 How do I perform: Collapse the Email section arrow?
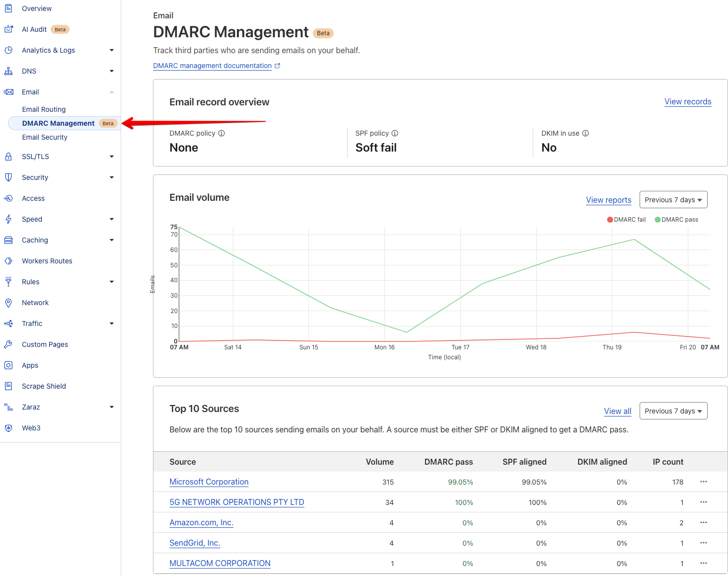click(x=112, y=92)
